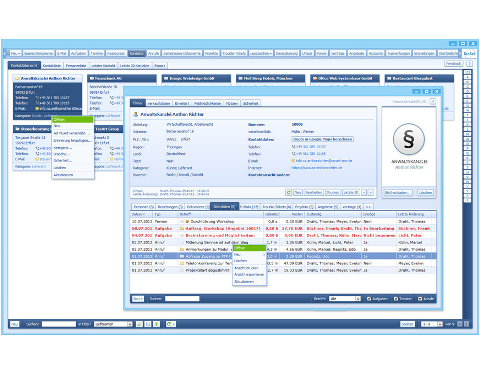The image size is (480, 368).
Task: Switch to the Dokumente tab in lower section
Action: coord(197,207)
